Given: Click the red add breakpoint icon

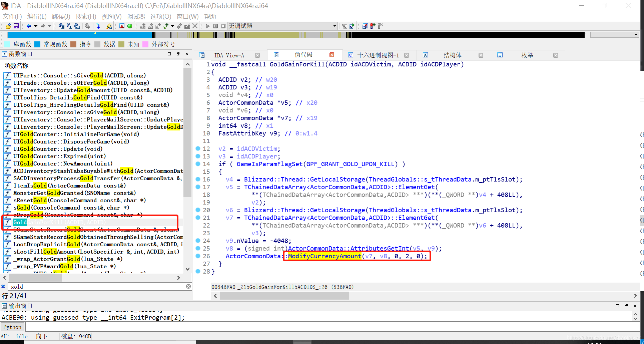Looking at the screenshot, I should [373, 26].
